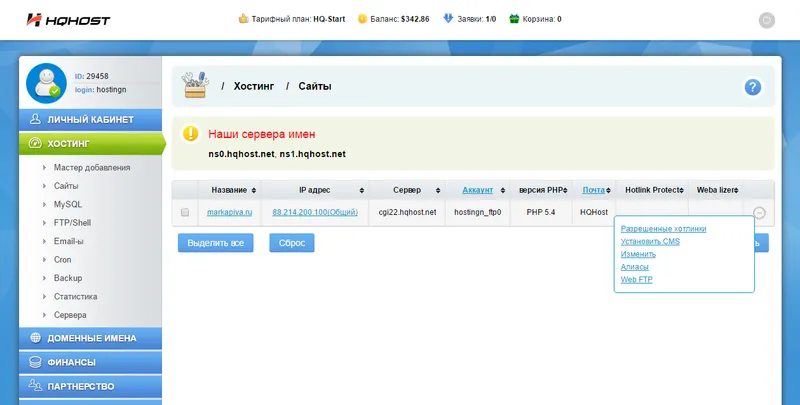The image size is (800, 405).
Task: Go to Backup in sidebar
Action: click(x=68, y=277)
